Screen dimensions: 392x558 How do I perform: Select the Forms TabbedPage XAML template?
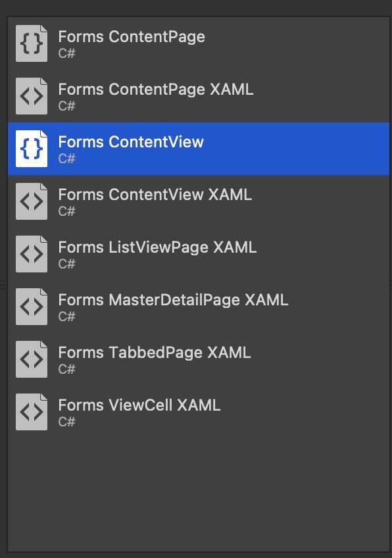(199, 359)
